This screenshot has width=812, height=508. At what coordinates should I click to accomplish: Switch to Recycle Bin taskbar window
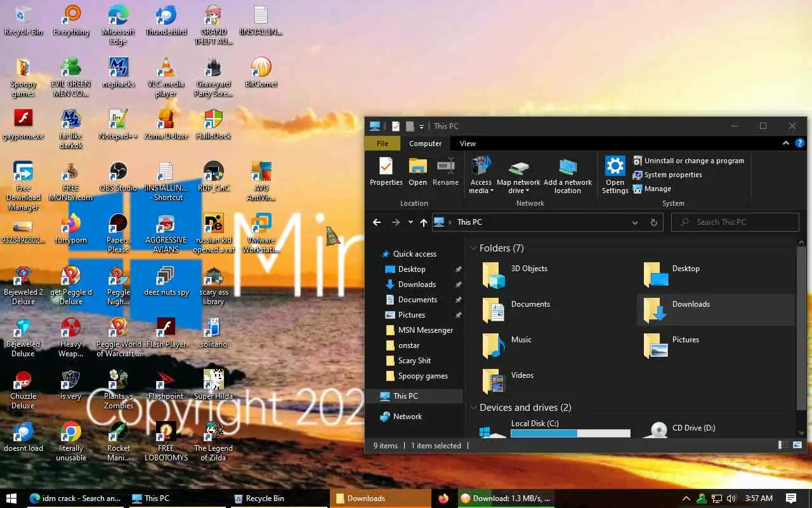click(278, 498)
